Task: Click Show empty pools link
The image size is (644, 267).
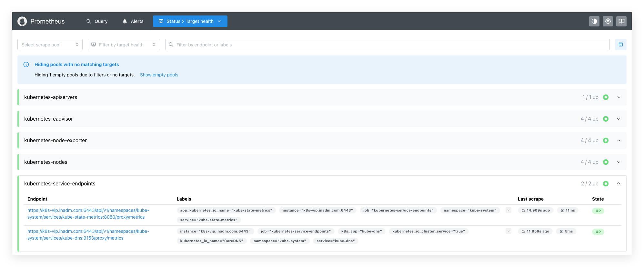Action: point(159,75)
